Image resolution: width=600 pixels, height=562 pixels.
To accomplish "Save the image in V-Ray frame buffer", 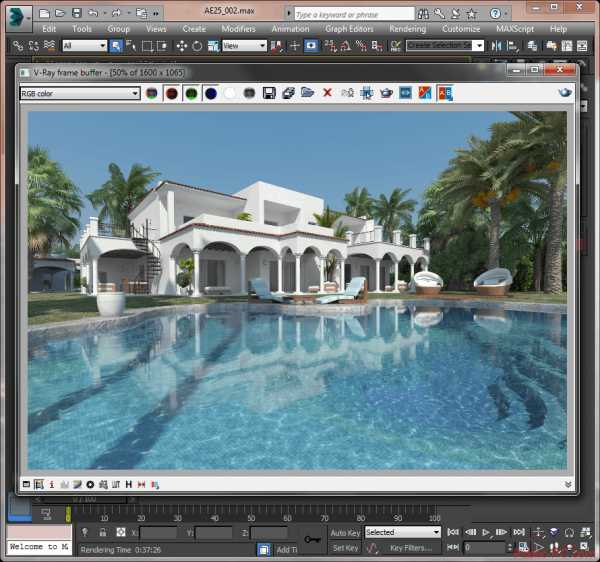I will (269, 93).
